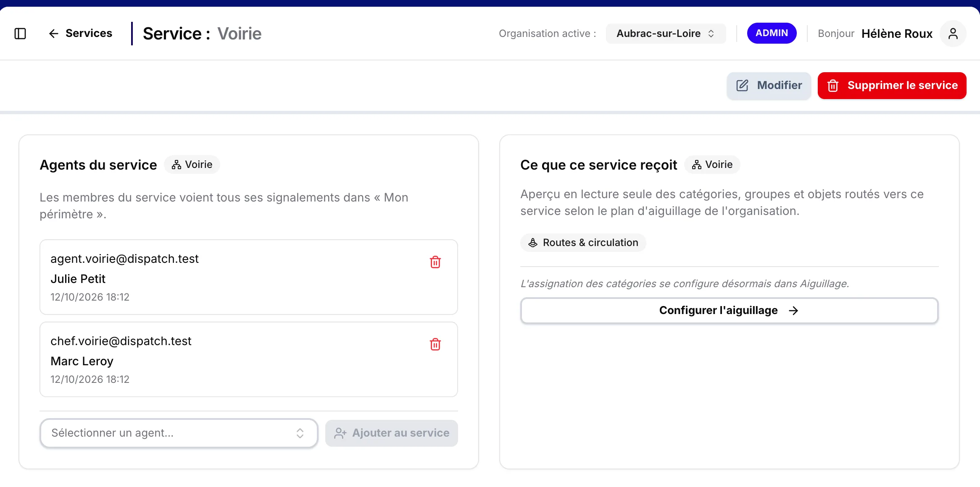Viewport: 980px width, 487px height.
Task: Click the date under Marc Leroy
Action: pos(90,380)
